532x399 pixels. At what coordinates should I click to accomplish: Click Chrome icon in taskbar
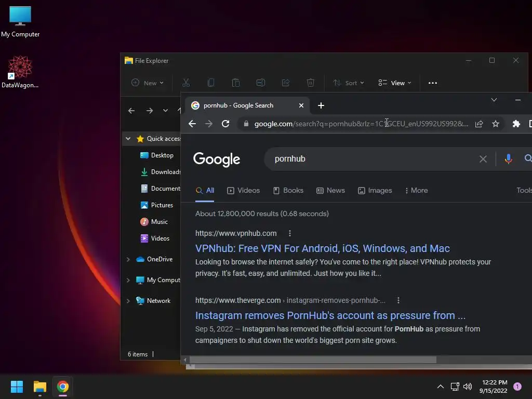pos(63,387)
